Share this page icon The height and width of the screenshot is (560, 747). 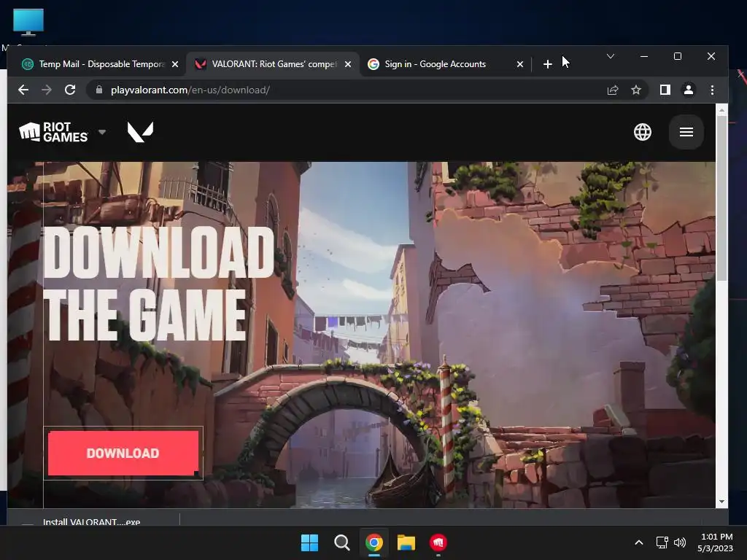click(x=613, y=90)
